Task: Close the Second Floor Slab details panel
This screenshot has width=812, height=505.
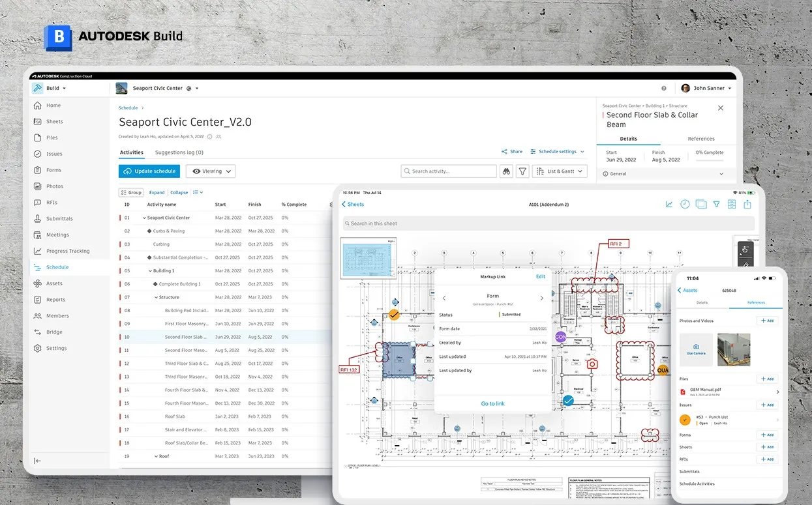Action: [721, 108]
